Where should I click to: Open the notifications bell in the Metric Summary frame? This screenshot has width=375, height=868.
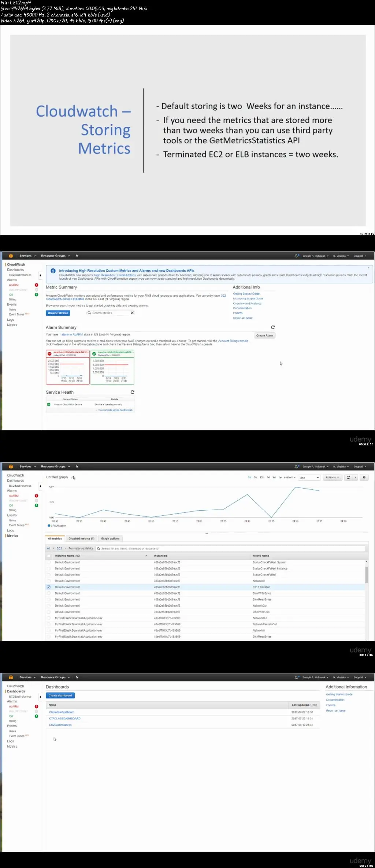click(x=296, y=256)
